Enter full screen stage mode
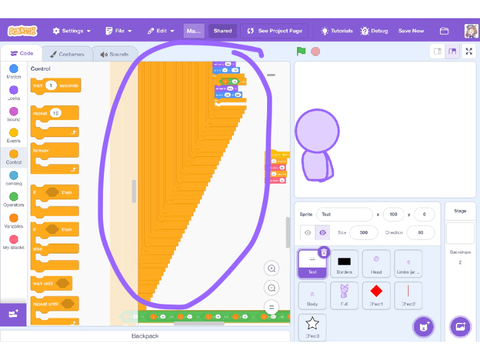Image resolution: width=480 pixels, height=360 pixels. coord(469,51)
